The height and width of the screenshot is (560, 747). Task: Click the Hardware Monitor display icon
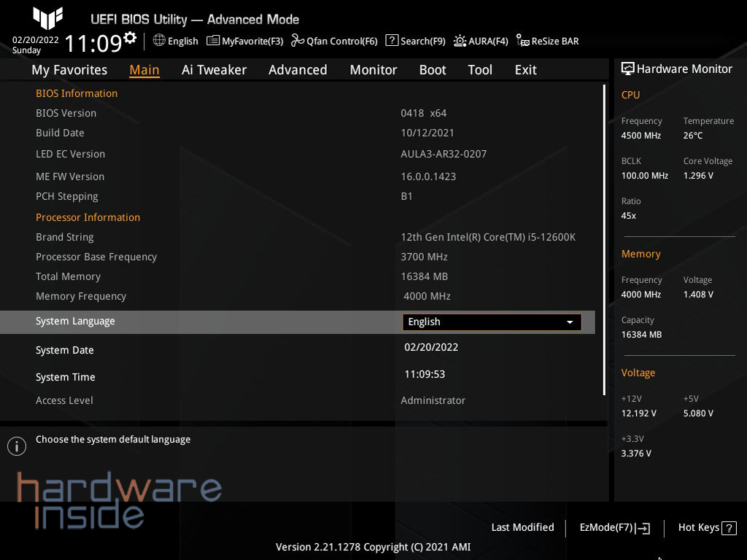628,69
